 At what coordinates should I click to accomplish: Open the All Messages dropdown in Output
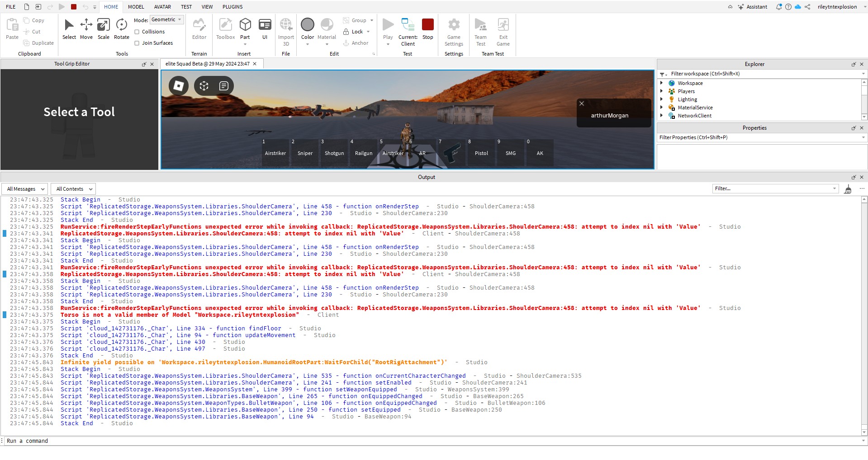pyautogui.click(x=24, y=189)
